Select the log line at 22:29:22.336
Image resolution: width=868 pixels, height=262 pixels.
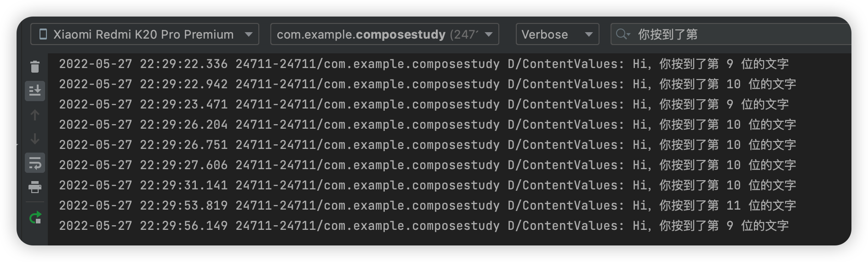[423, 64]
